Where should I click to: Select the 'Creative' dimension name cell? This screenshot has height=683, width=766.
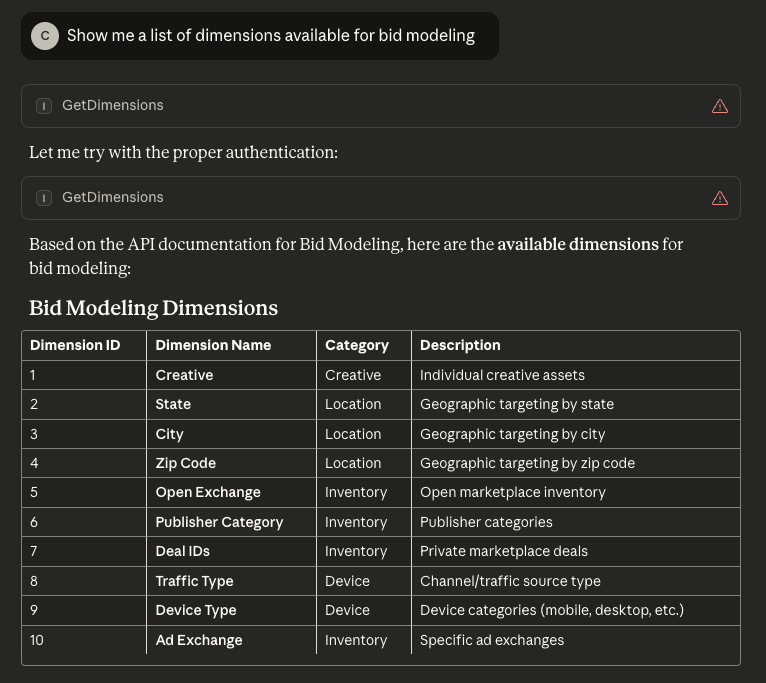point(232,375)
